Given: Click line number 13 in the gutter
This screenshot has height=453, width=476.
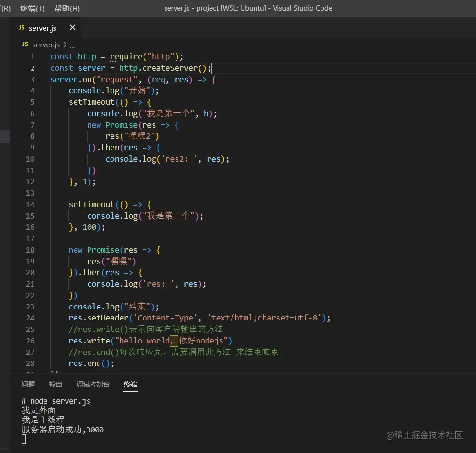Looking at the screenshot, I should [30, 193].
